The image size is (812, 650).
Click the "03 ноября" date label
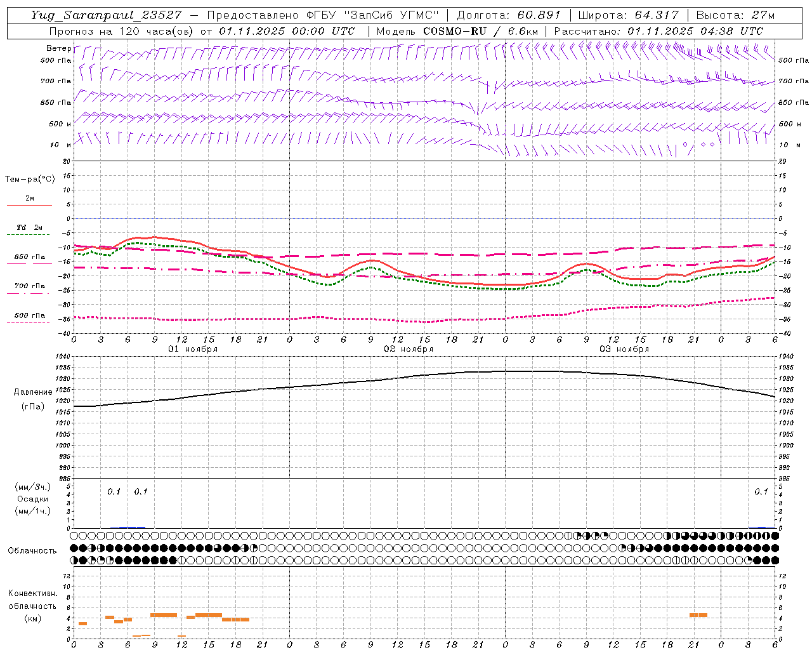(624, 349)
